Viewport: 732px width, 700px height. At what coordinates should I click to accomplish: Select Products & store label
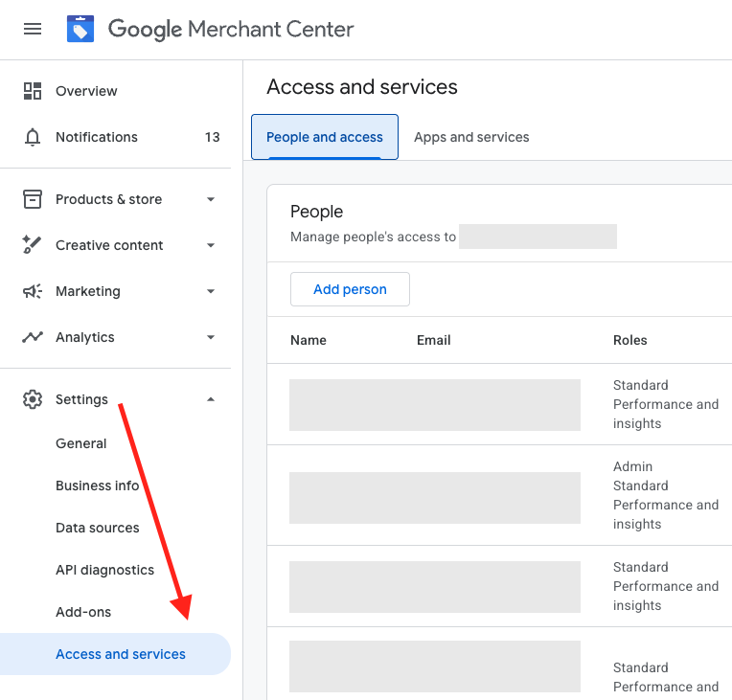109,199
